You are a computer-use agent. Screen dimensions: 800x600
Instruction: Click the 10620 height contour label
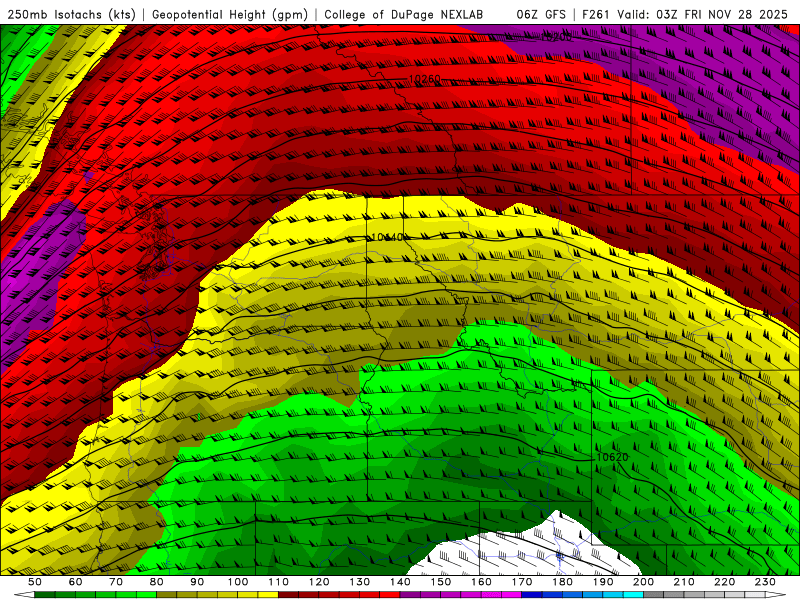[x=612, y=457]
